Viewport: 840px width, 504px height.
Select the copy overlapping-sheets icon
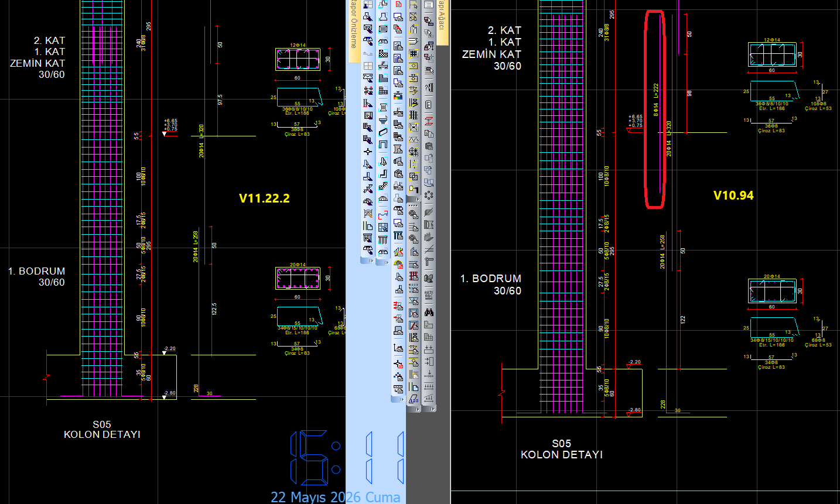[429, 133]
